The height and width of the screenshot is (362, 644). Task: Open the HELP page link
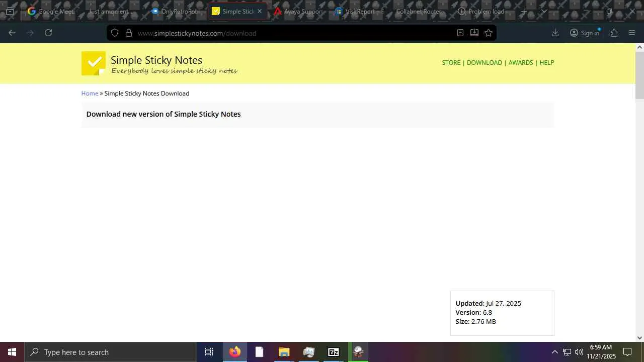click(546, 63)
